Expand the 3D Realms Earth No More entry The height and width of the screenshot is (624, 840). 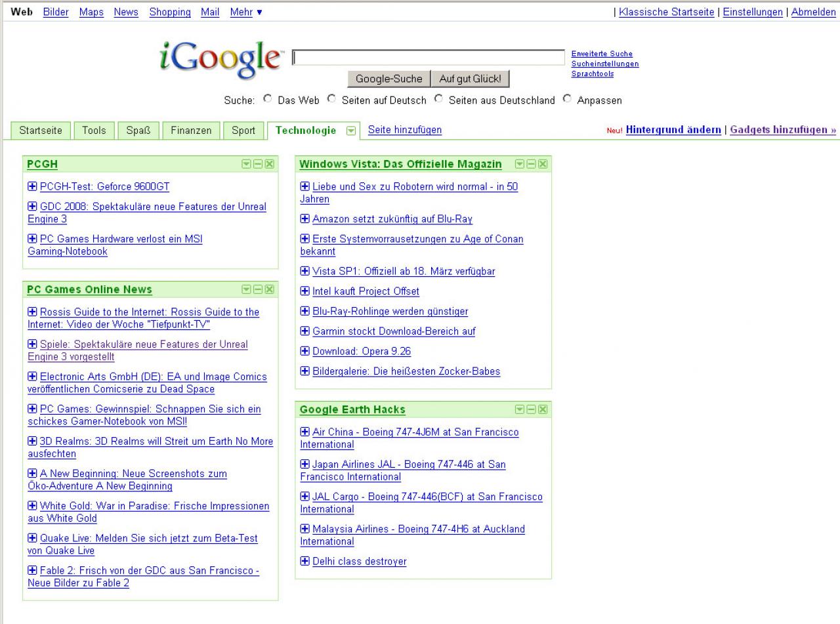pos(32,441)
